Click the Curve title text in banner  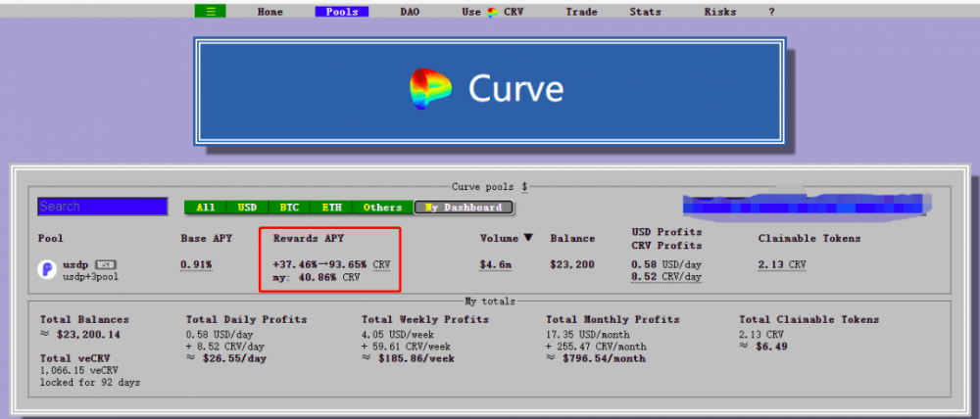click(515, 89)
